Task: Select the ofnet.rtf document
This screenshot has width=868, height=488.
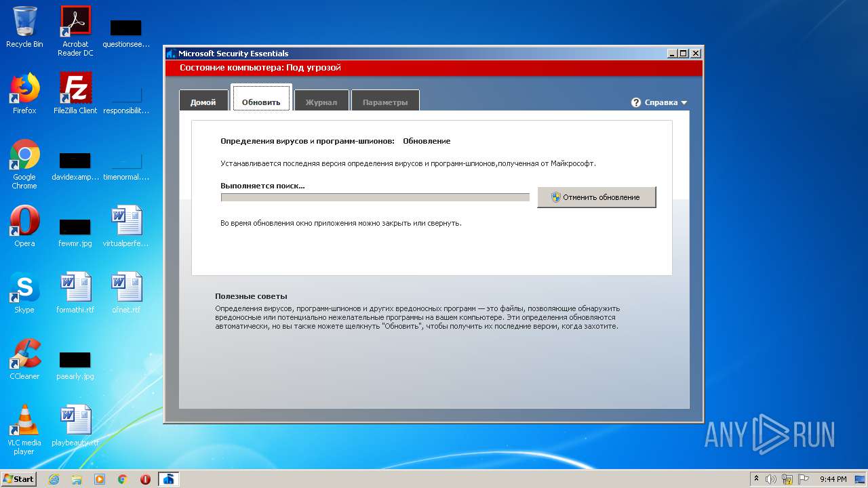Action: [126, 293]
